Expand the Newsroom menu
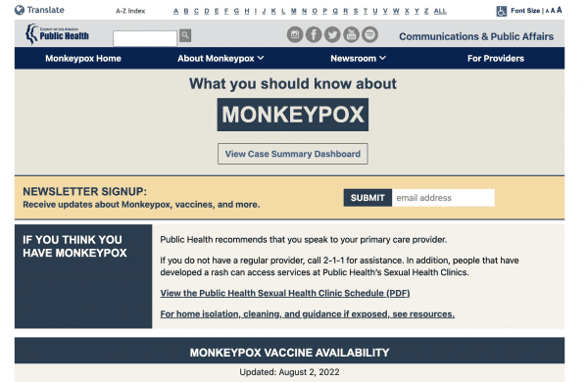Viewport: 588px width, 382px height. click(x=358, y=58)
